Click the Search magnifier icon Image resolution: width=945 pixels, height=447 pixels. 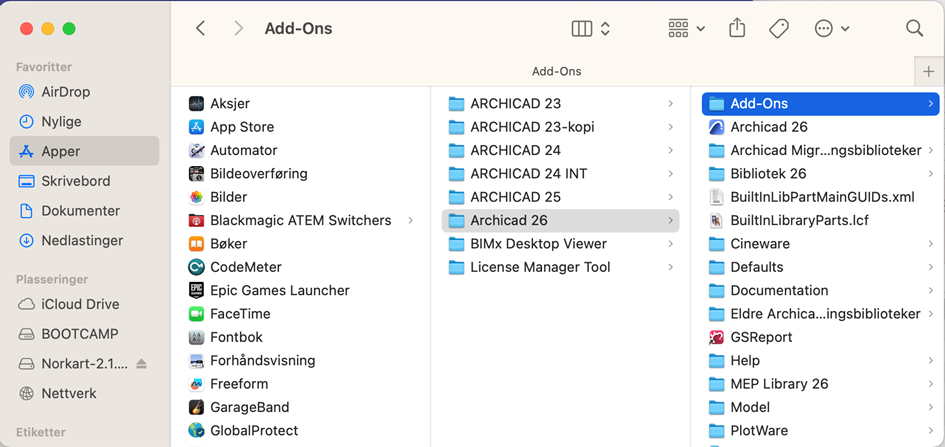914,28
